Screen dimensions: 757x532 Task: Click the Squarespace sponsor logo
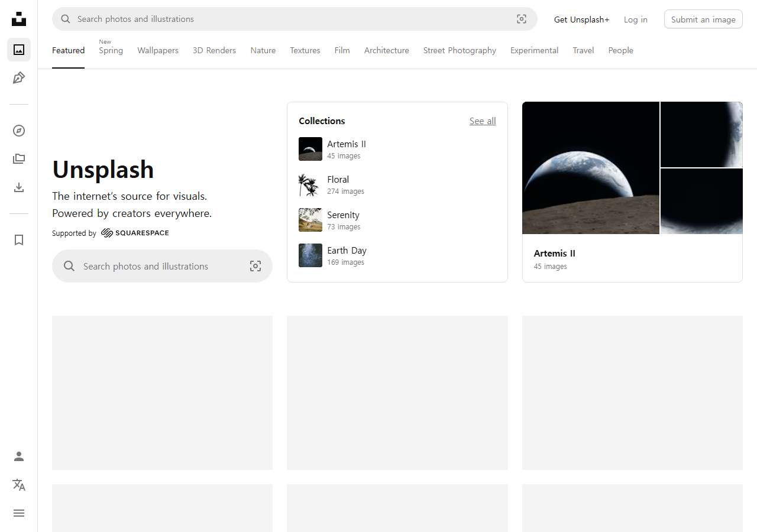click(135, 233)
